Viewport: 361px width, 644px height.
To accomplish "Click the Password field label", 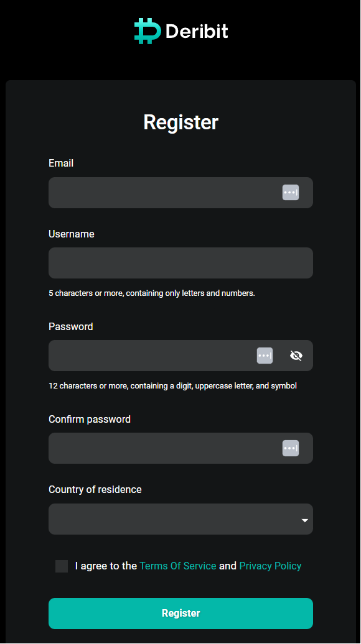I will point(71,326).
